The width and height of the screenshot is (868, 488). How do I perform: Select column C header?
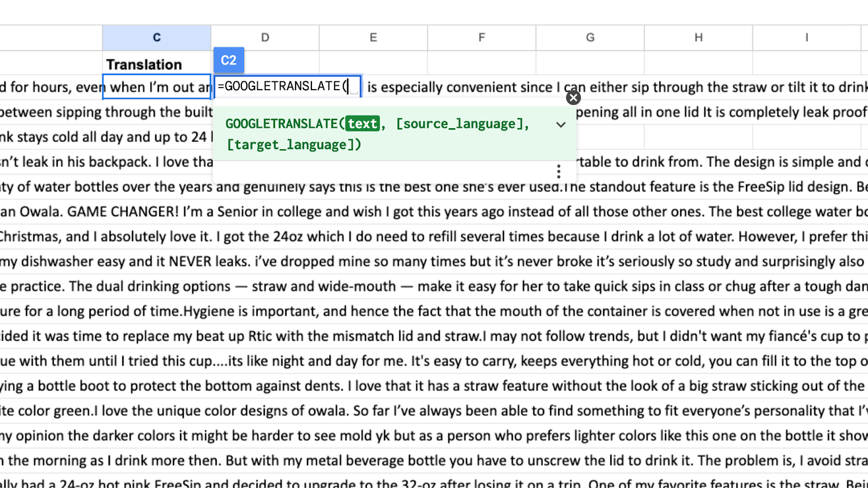point(156,37)
